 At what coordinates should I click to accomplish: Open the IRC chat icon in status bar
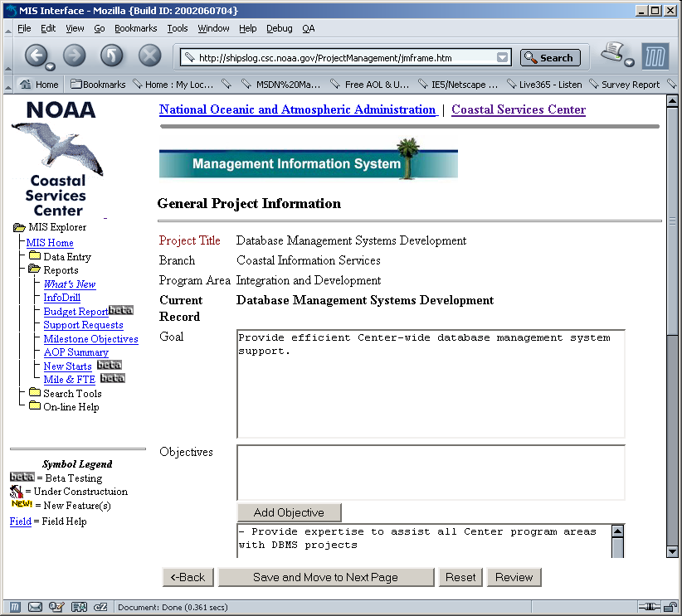[x=100, y=607]
